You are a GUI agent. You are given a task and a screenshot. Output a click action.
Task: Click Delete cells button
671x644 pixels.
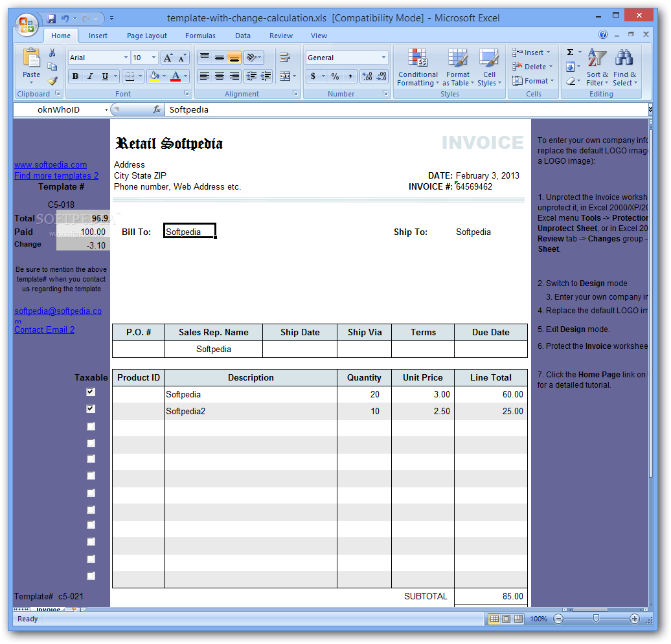pos(533,67)
